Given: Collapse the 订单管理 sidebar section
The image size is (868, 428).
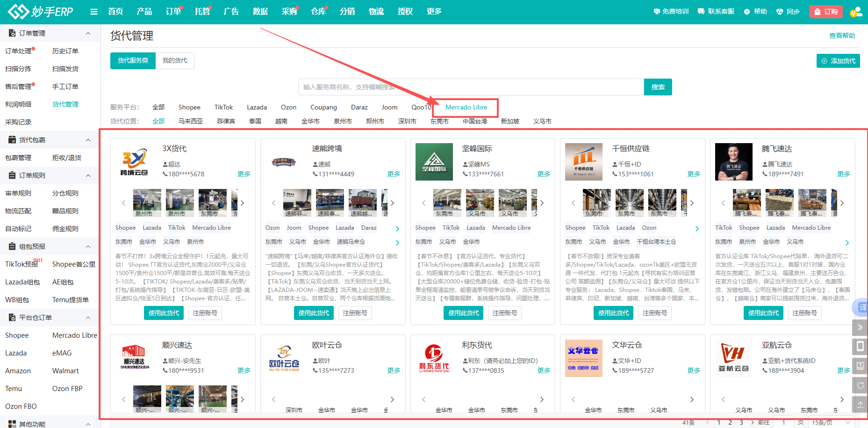Looking at the screenshot, I should click(x=88, y=33).
